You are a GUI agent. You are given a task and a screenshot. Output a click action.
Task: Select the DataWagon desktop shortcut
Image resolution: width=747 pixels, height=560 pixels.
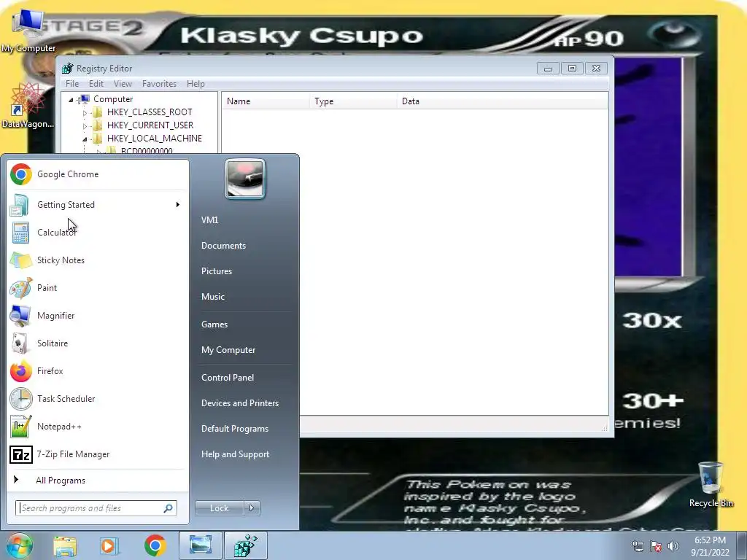click(28, 105)
